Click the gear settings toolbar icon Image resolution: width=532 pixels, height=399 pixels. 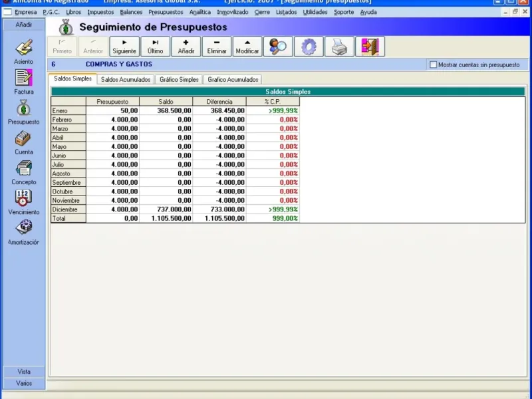pos(309,47)
